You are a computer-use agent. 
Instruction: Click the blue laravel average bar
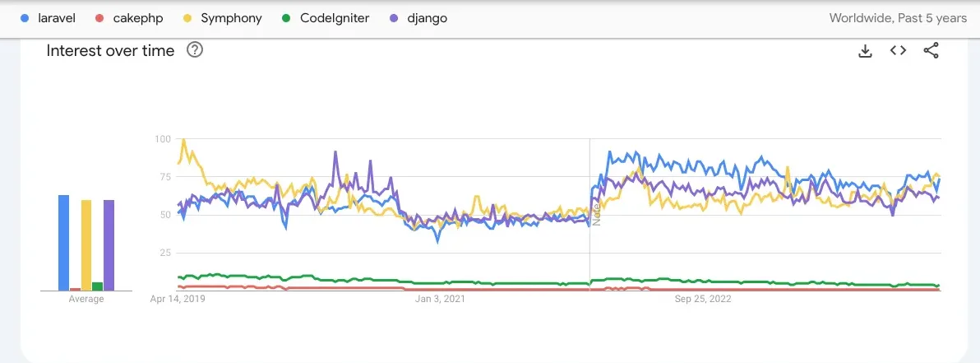(63, 243)
